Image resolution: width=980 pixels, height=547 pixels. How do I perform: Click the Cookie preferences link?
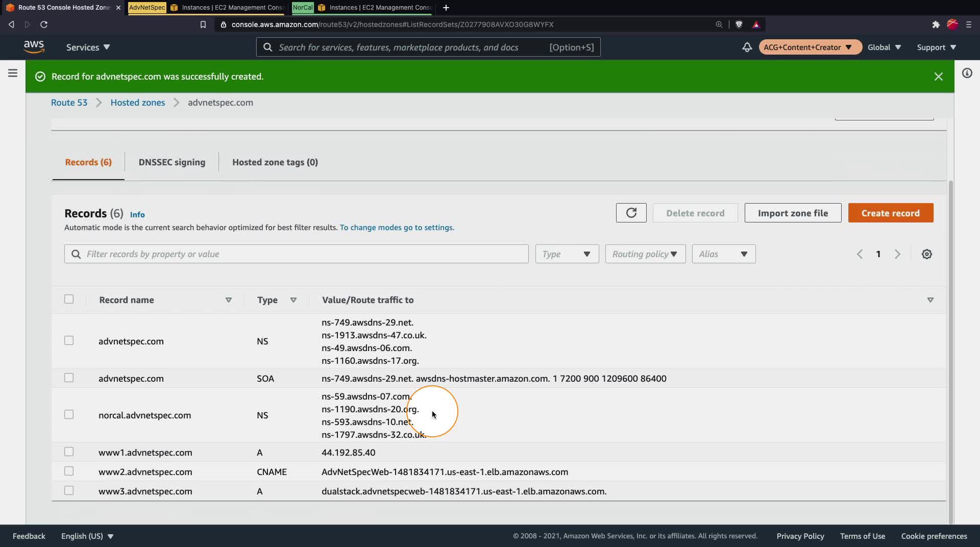[x=934, y=536]
